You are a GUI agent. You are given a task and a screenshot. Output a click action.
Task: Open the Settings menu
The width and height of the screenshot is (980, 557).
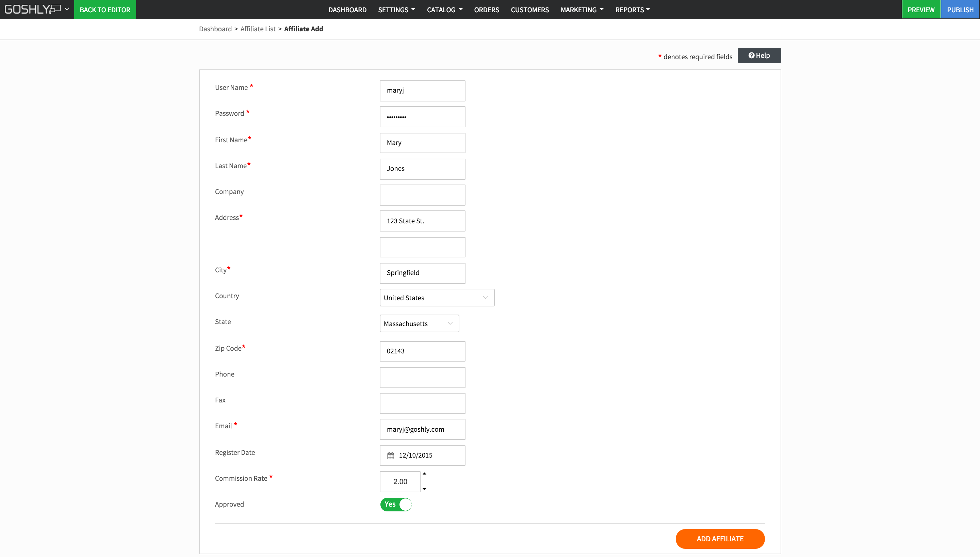pos(396,10)
